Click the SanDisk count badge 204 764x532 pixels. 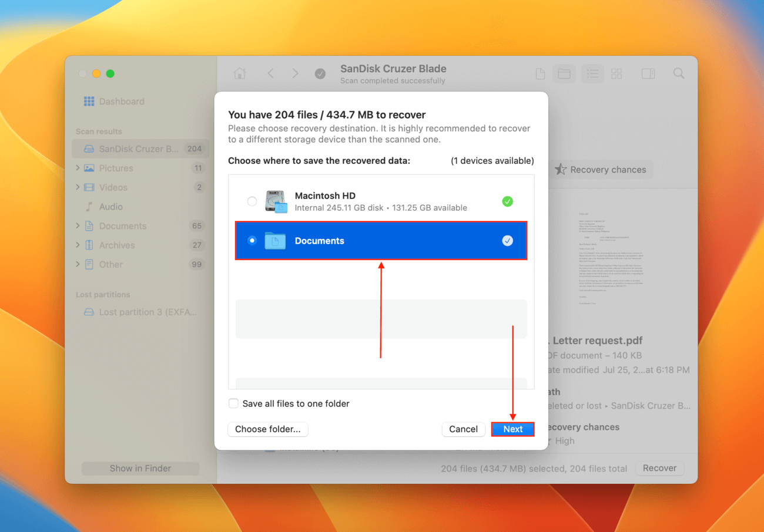pyautogui.click(x=195, y=149)
